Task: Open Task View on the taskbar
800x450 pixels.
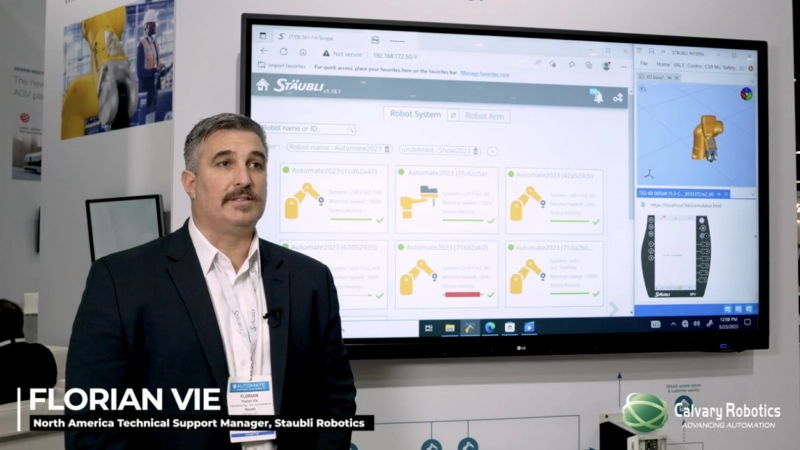Action: [429, 329]
